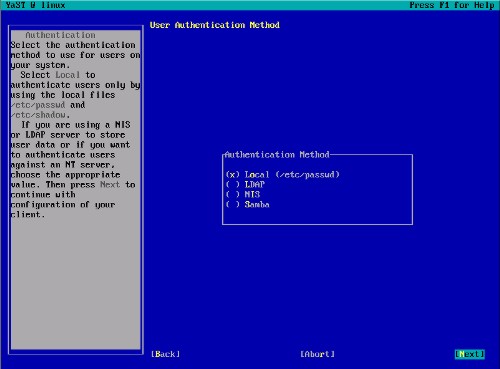Continue with the Next button

tap(469, 354)
